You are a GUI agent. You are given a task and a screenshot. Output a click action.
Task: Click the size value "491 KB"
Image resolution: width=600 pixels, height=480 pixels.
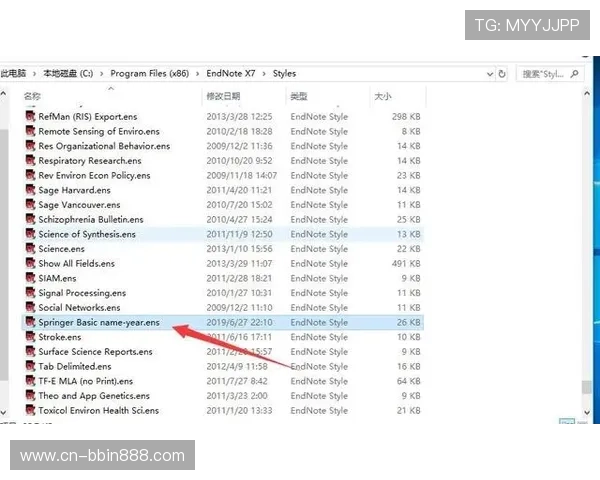click(406, 263)
